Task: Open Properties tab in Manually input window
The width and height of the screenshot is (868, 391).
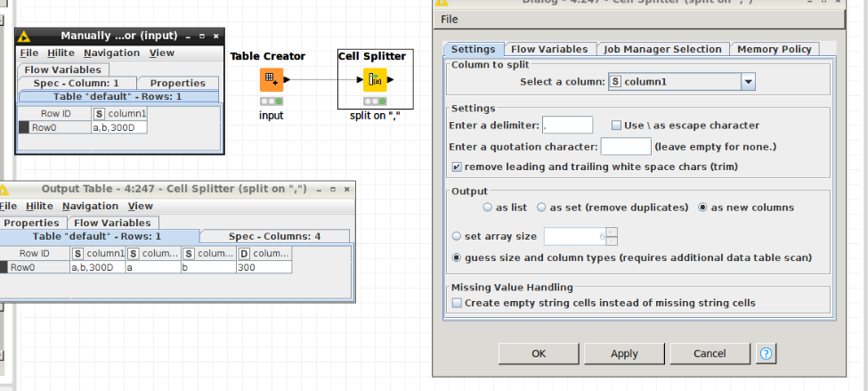Action: pos(178,83)
